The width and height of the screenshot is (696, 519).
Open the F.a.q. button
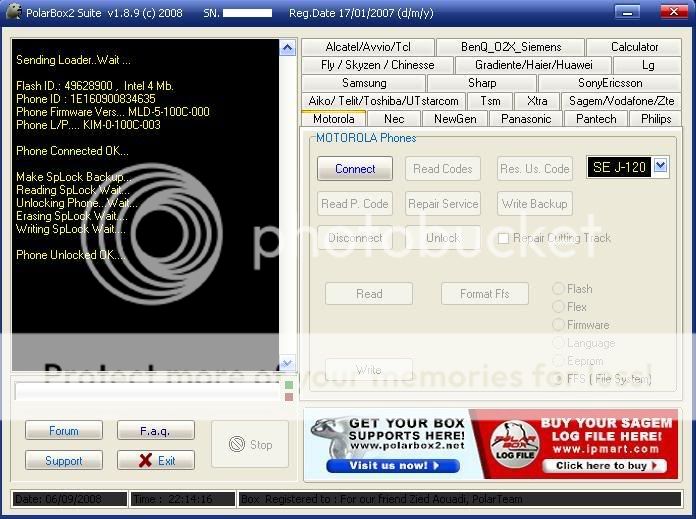point(155,430)
